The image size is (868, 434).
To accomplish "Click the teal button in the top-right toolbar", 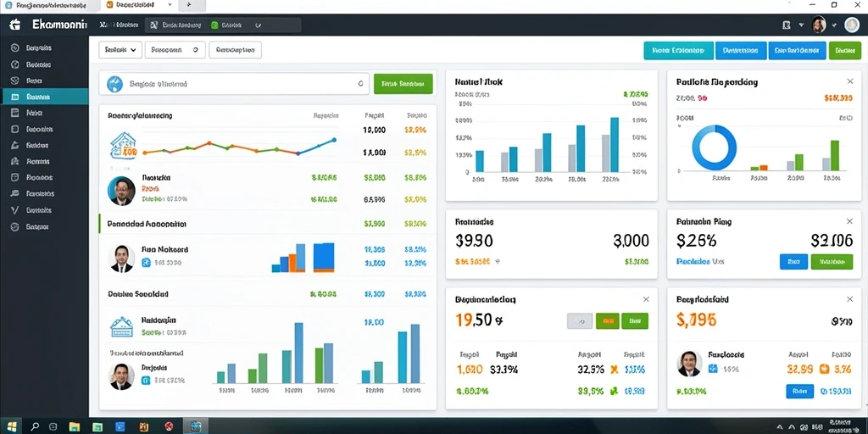I will (x=678, y=50).
